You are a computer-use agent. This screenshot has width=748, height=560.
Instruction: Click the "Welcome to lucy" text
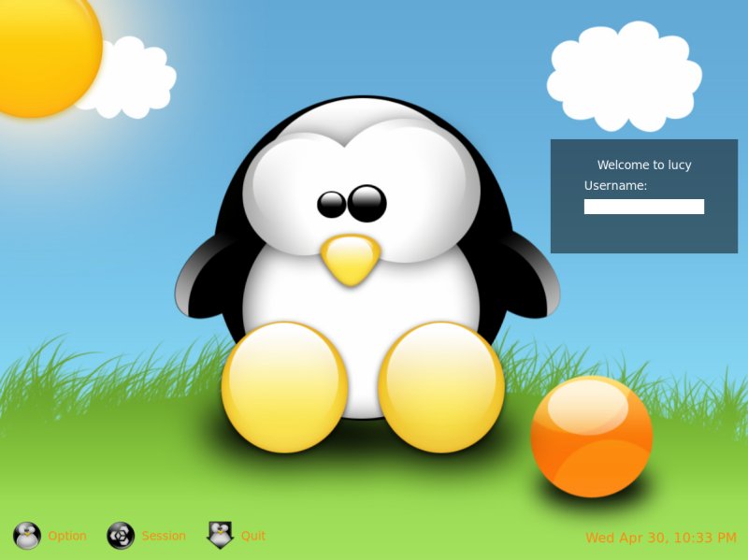644,165
